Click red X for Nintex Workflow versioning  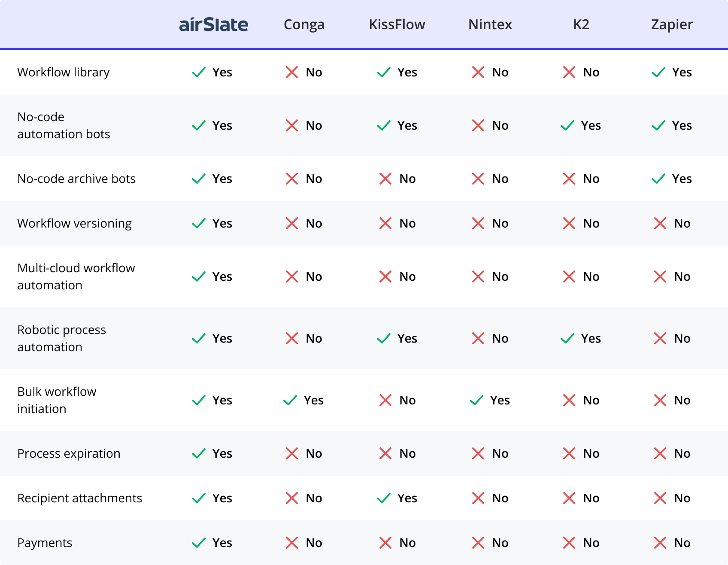click(478, 223)
